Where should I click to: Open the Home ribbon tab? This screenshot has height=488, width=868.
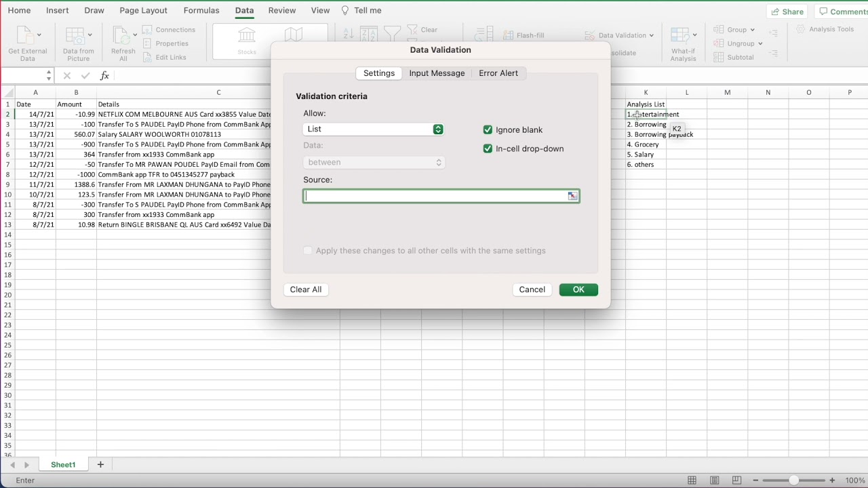[x=19, y=10]
